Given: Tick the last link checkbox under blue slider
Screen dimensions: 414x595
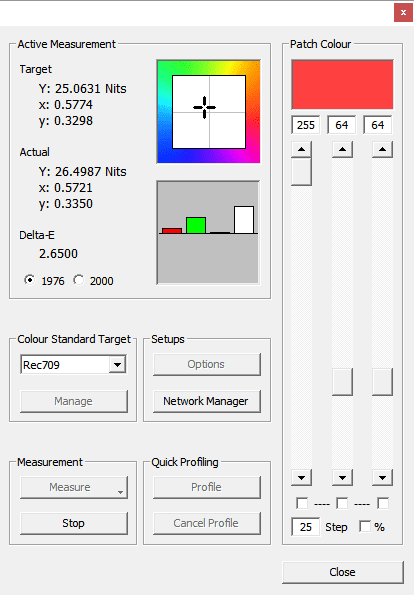Looking at the screenshot, I should [x=383, y=504].
